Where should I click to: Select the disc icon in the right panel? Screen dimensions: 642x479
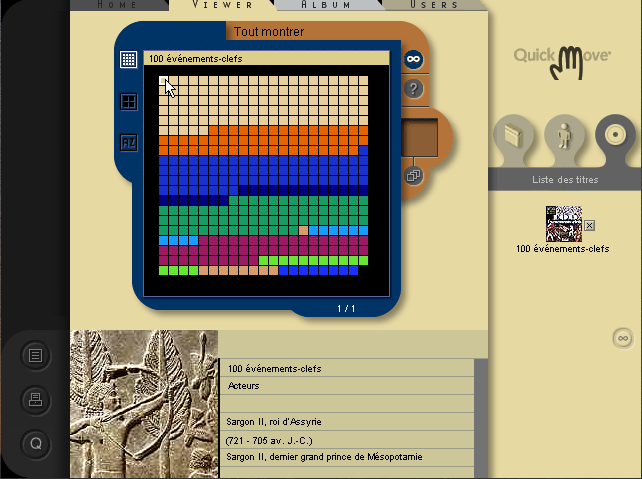614,135
